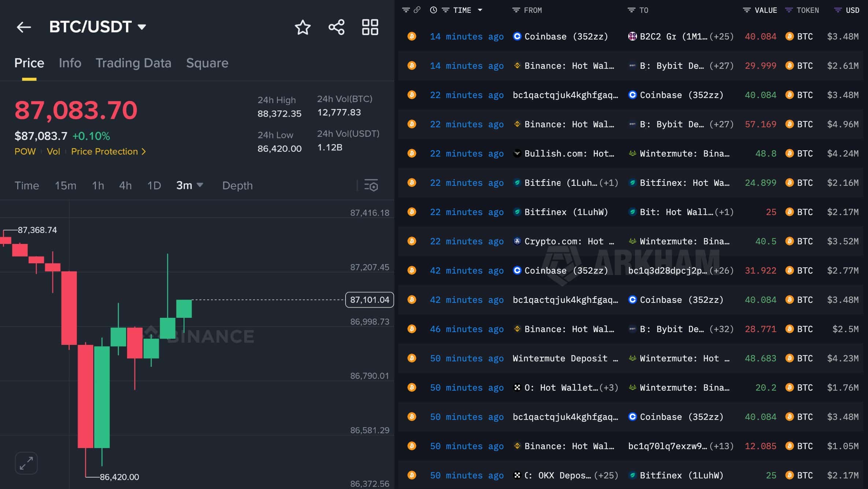Select the 4h chart interval

(125, 185)
